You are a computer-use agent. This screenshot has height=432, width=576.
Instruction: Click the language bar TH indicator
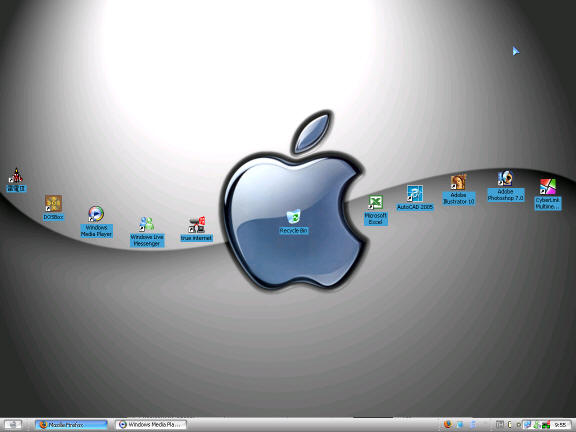[x=500, y=425]
